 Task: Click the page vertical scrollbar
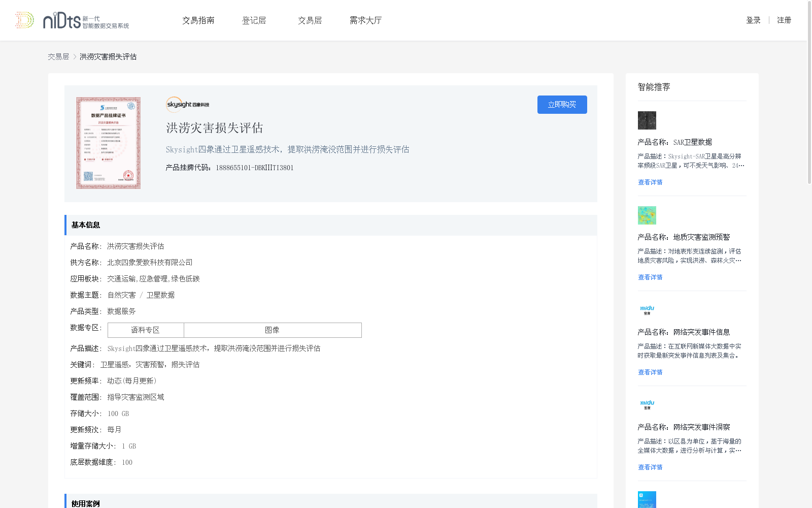[809, 92]
